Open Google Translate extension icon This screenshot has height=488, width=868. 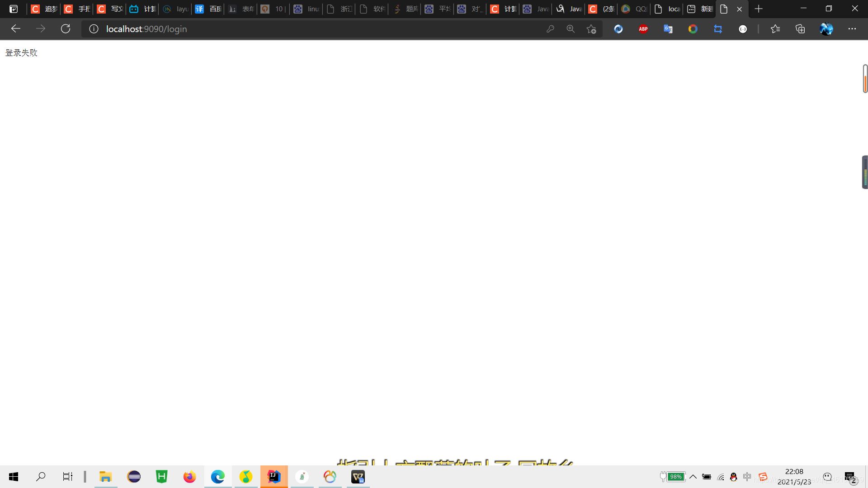coord(668,29)
